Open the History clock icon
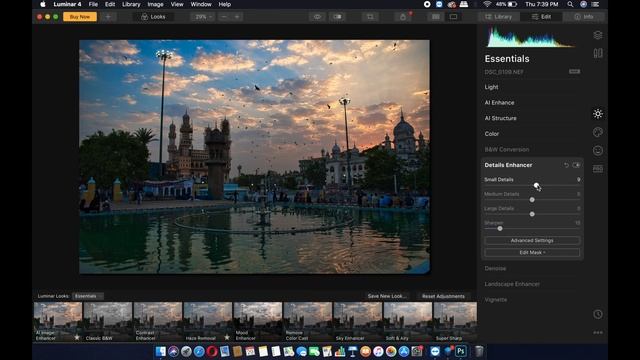This screenshot has width=640, height=360. pyautogui.click(x=598, y=314)
